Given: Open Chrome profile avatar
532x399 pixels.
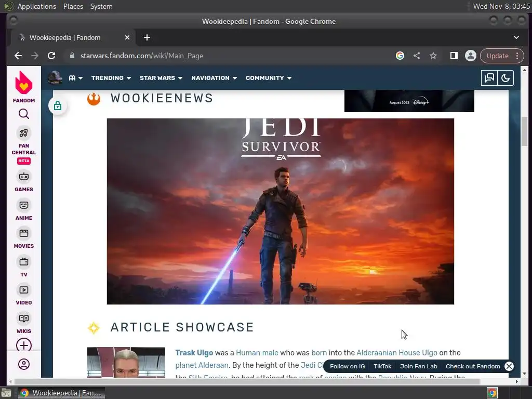Looking at the screenshot, I should click(471, 56).
